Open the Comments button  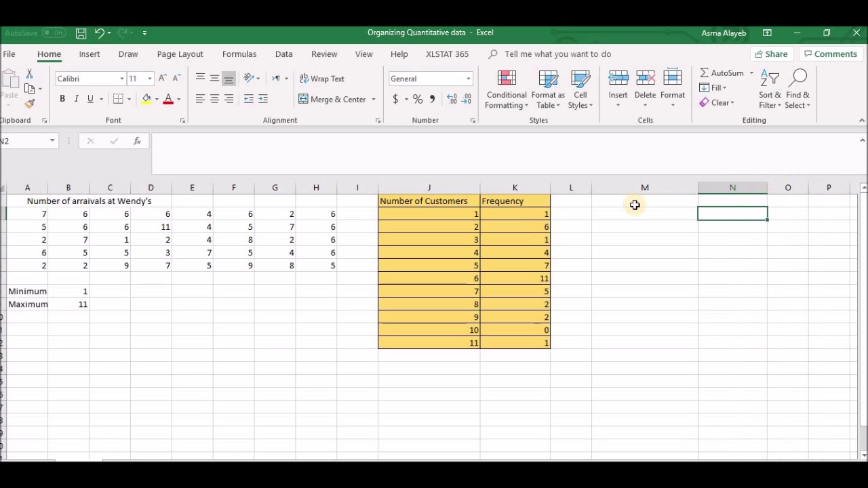830,54
